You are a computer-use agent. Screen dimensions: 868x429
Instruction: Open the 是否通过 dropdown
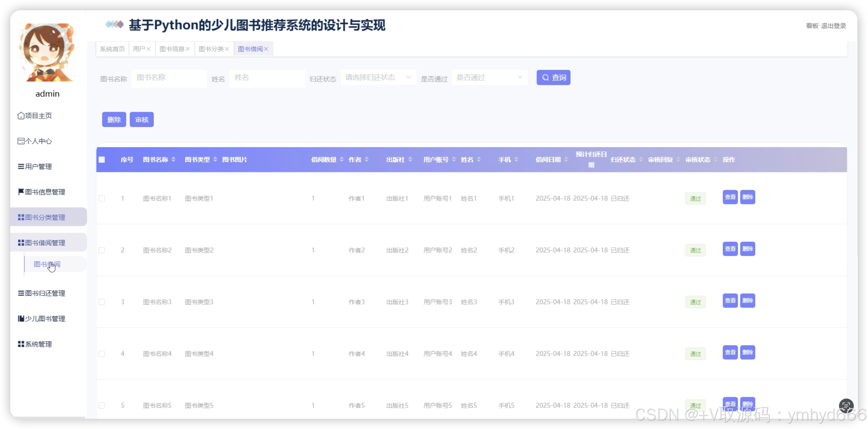pyautogui.click(x=489, y=78)
